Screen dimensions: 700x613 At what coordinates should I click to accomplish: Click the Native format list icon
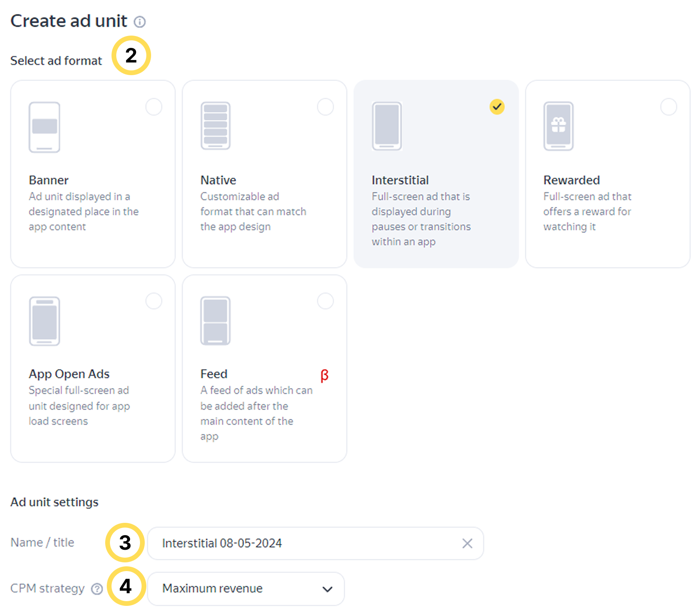tap(216, 126)
